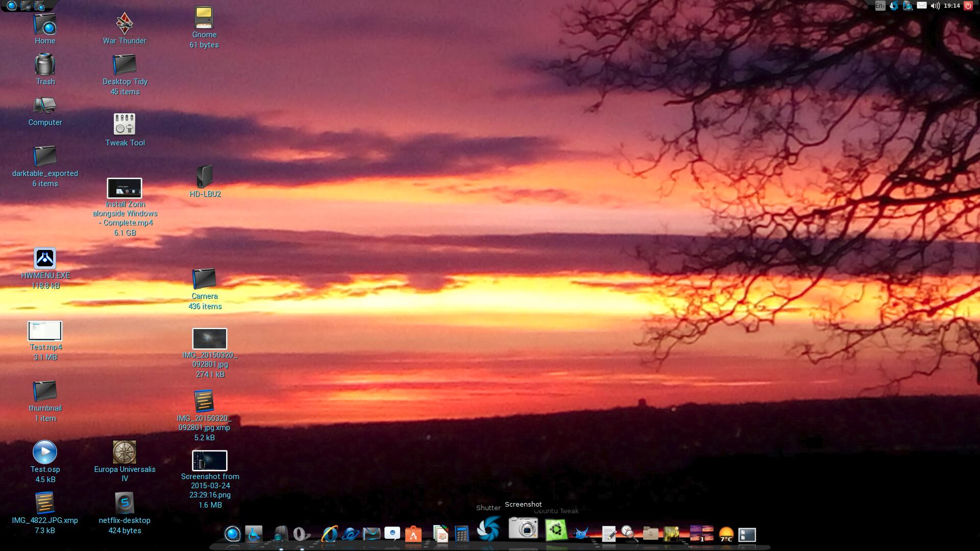Open the Screenshot camera app in dock
Screen dimensions: 980x551
tap(523, 529)
